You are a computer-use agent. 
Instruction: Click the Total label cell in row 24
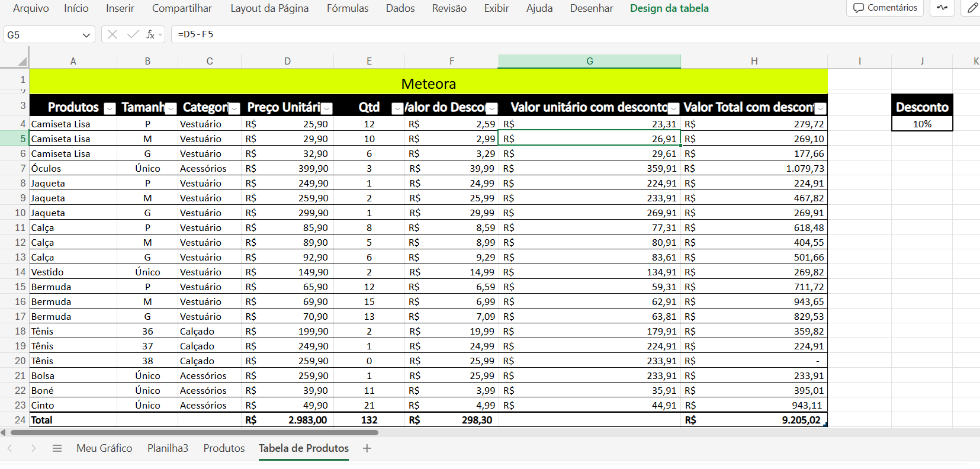[x=73, y=420]
